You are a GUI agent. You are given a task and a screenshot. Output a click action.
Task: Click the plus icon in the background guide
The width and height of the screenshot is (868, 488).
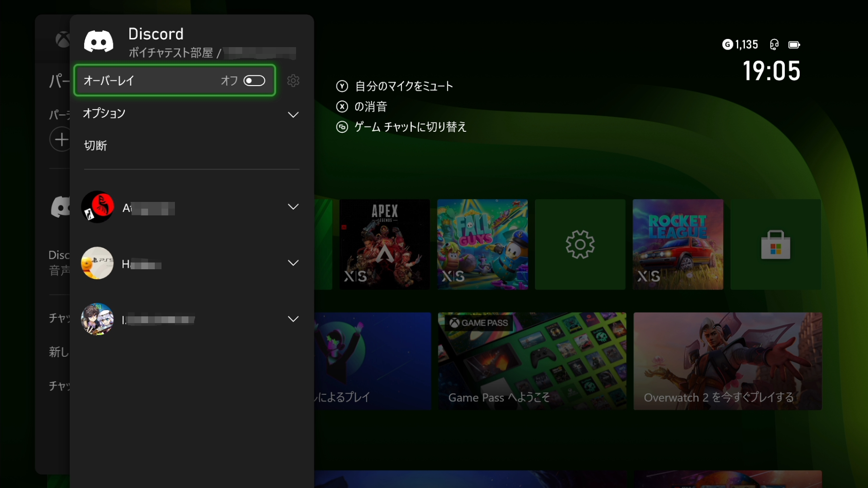[61, 139]
